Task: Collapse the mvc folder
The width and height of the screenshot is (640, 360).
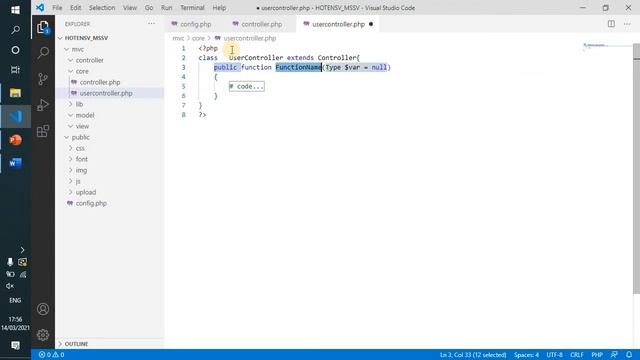Action: pyautogui.click(x=78, y=49)
